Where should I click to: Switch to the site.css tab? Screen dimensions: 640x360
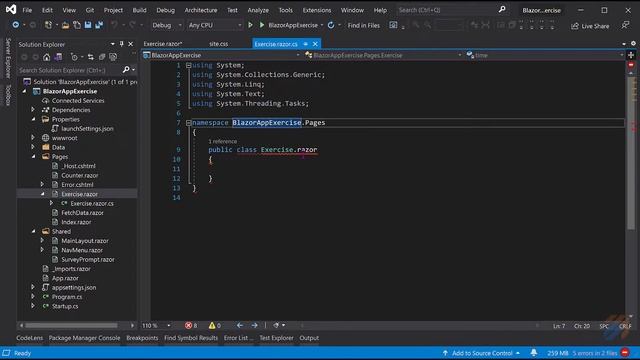219,44
